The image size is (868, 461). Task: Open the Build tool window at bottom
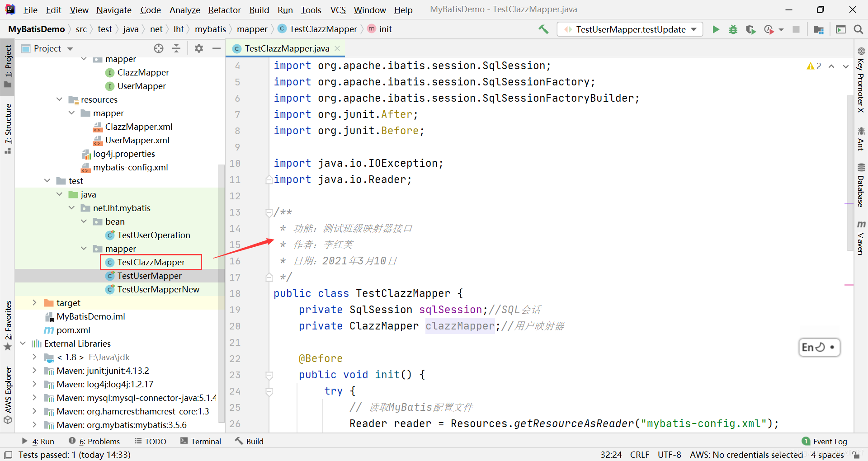249,442
